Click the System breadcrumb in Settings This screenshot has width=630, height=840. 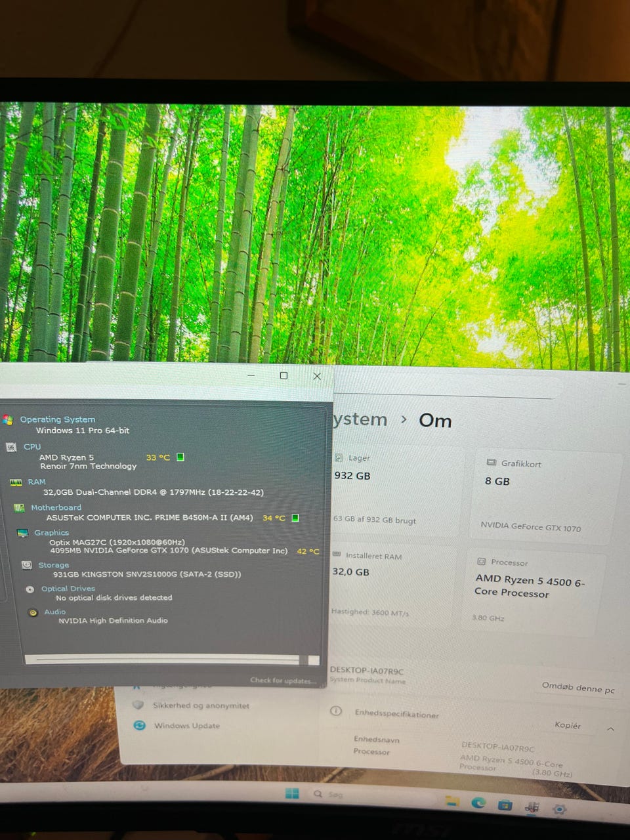360,419
